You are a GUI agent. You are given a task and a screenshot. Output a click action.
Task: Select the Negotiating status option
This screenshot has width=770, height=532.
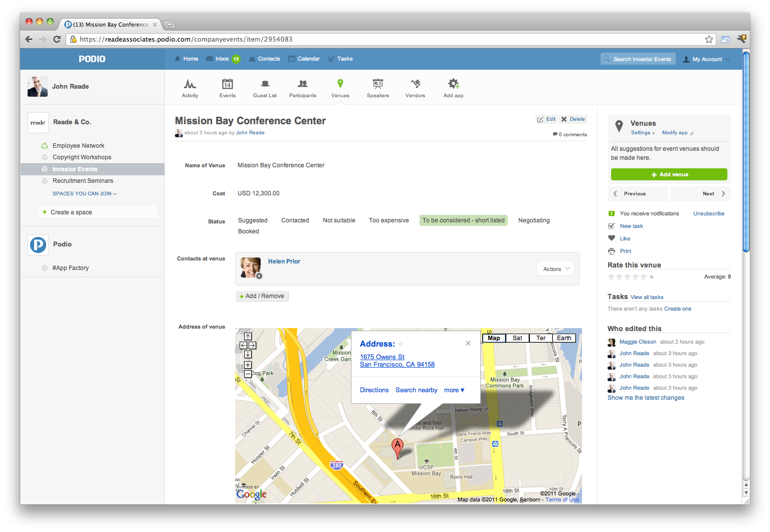(534, 220)
